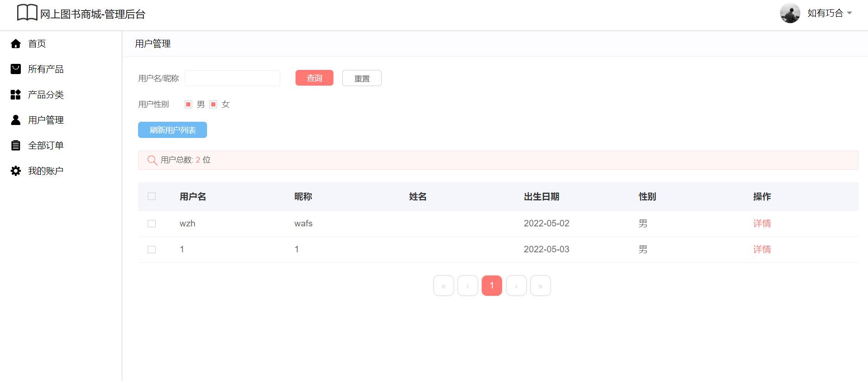Click the person icon for 用户管理
Viewport: 868px width, 381px height.
(16, 120)
